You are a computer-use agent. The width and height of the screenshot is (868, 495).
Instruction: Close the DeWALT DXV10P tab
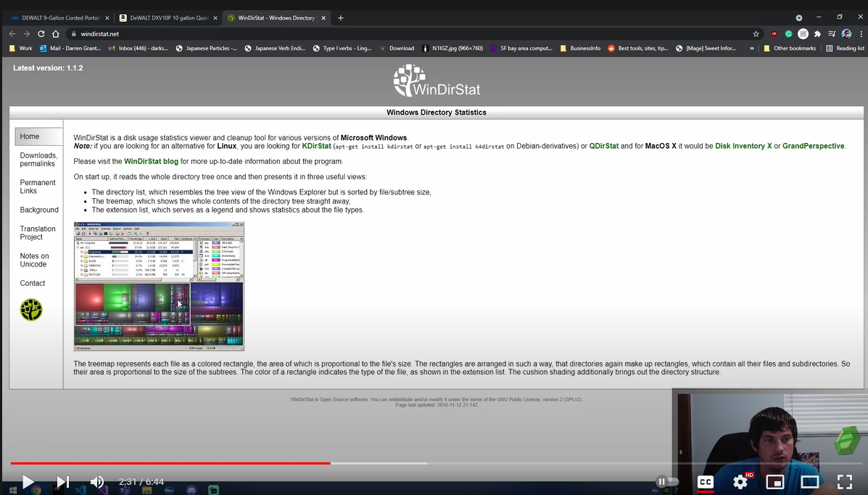point(215,17)
